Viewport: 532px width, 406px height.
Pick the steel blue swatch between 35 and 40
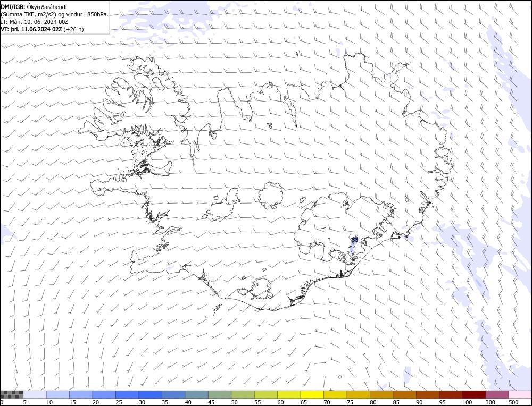coord(174,394)
